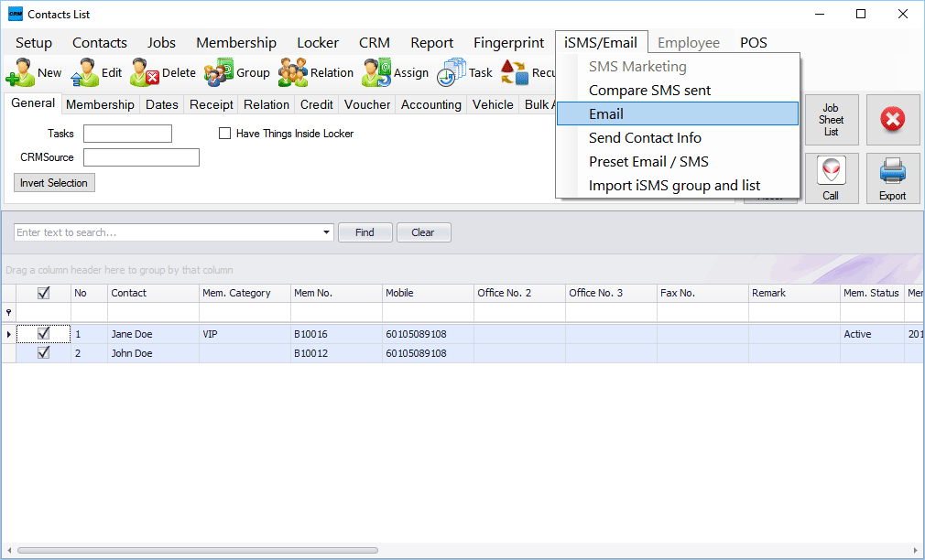This screenshot has width=925, height=560.
Task: Choose Preset Email / SMS menu entry
Action: coord(677,162)
